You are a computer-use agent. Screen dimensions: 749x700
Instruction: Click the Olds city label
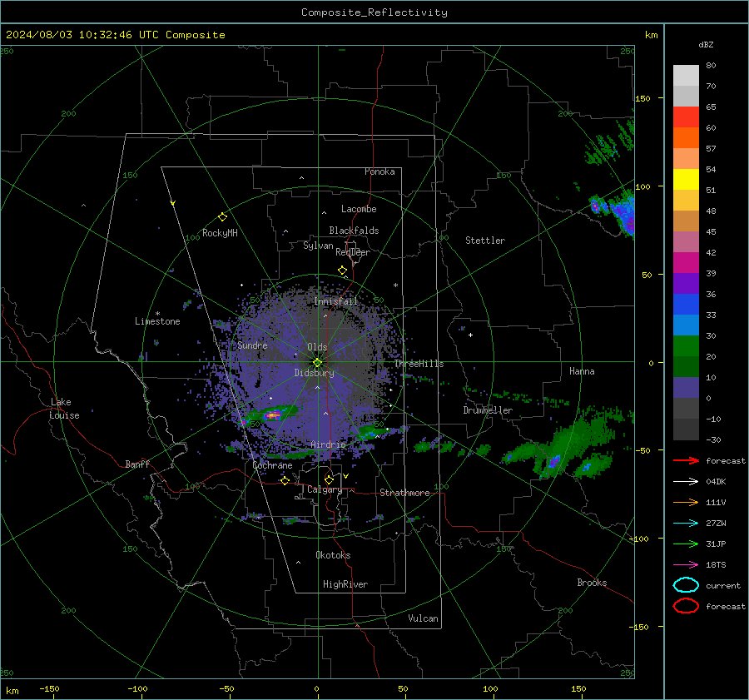click(317, 347)
